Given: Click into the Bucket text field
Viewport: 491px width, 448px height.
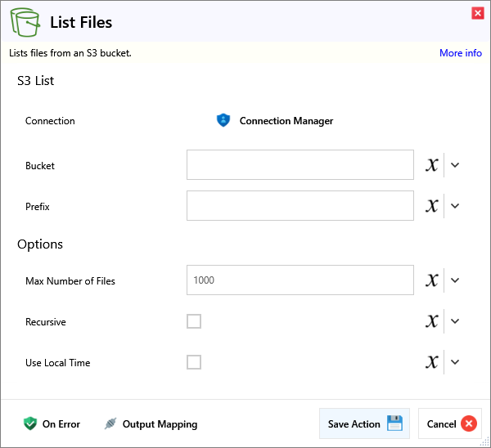Looking at the screenshot, I should (x=300, y=164).
